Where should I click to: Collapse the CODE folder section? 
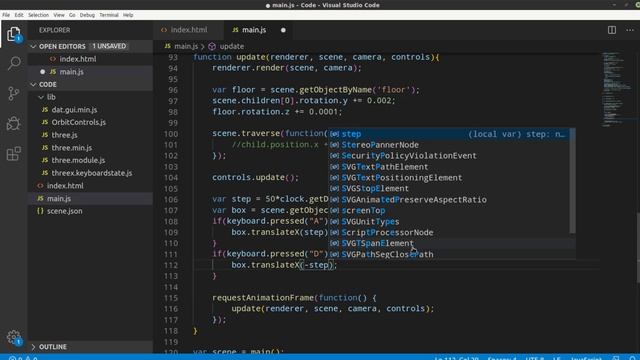click(x=33, y=84)
